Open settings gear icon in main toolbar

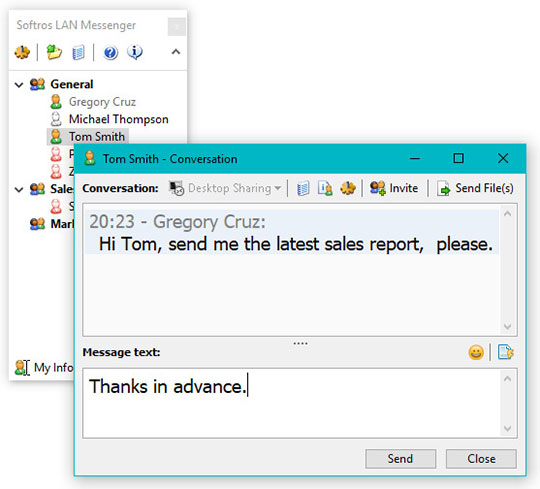tap(22, 53)
